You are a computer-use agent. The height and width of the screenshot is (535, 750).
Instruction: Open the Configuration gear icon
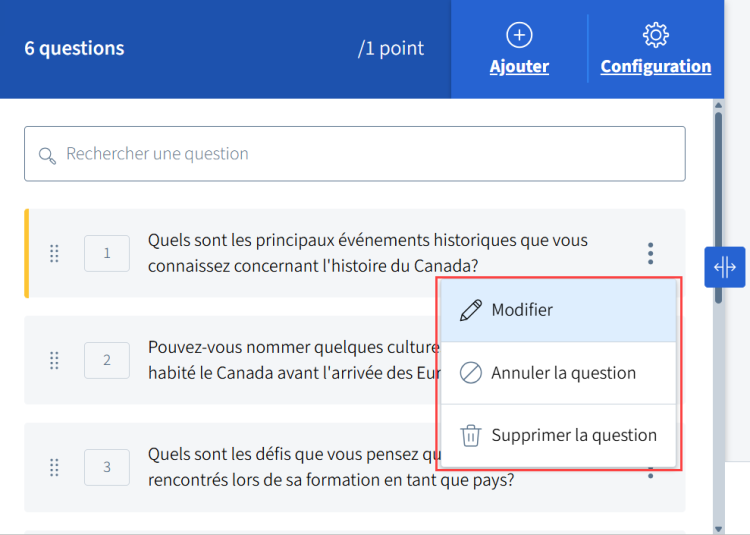pos(655,35)
